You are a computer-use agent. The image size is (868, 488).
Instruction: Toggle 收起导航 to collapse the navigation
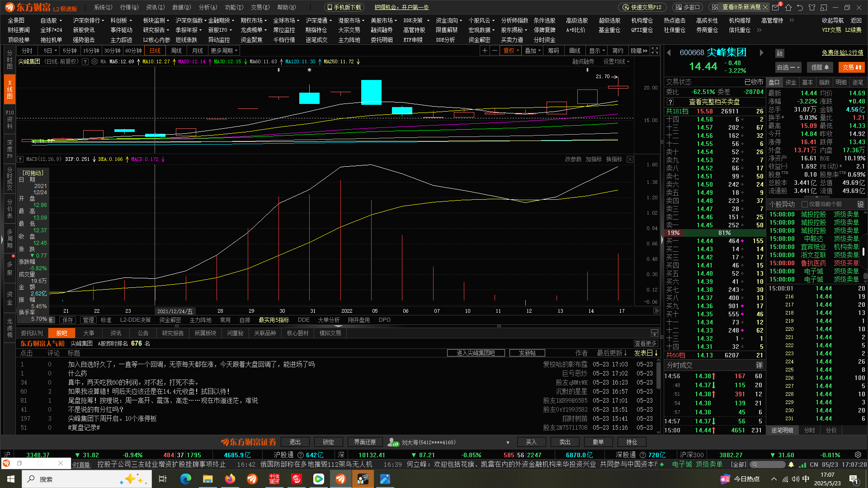(x=833, y=20)
